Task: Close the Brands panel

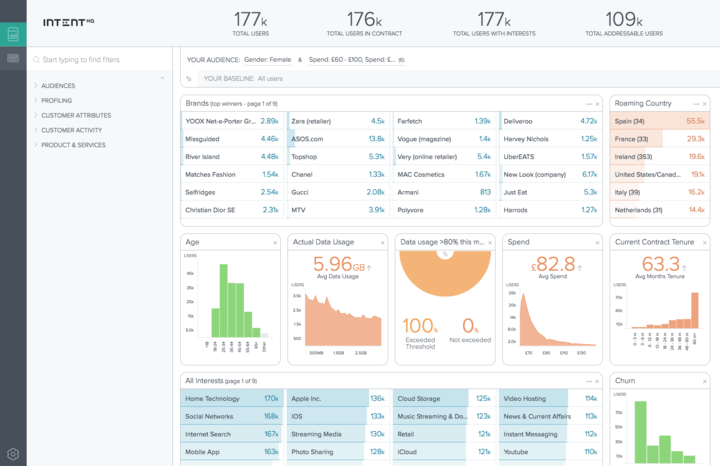Action: pos(597,104)
